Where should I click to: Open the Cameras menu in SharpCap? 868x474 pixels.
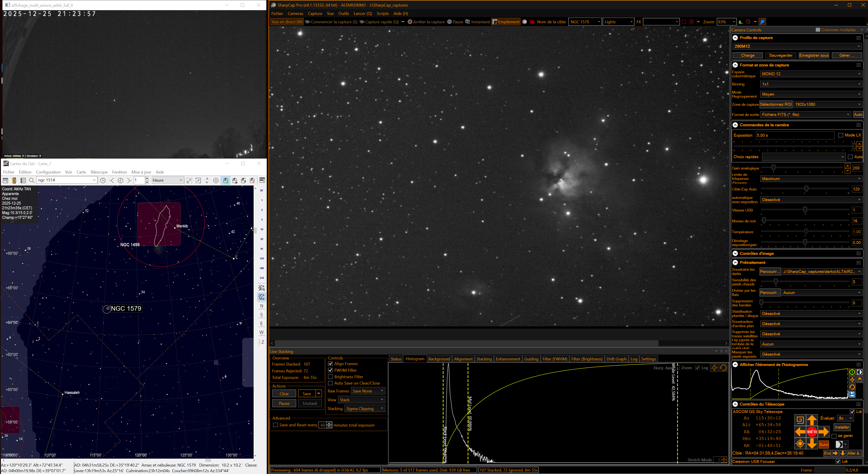pyautogui.click(x=295, y=14)
